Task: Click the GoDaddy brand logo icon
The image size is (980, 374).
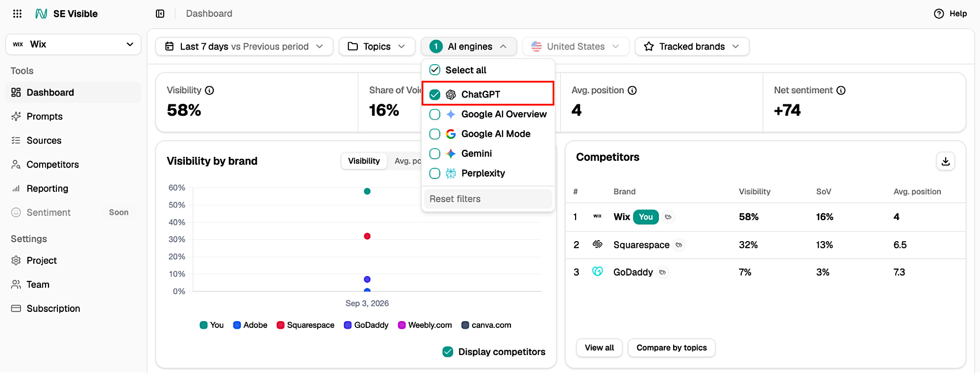Action: pos(597,272)
